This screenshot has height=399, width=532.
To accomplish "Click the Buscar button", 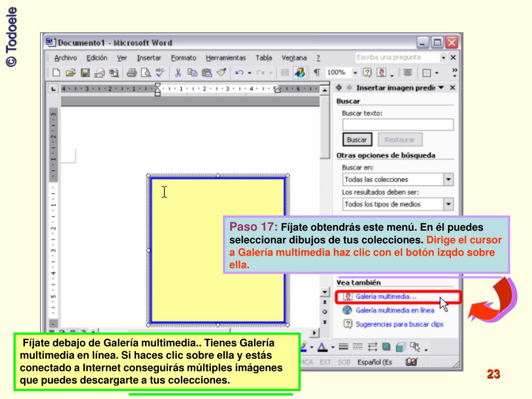I will coord(357,140).
